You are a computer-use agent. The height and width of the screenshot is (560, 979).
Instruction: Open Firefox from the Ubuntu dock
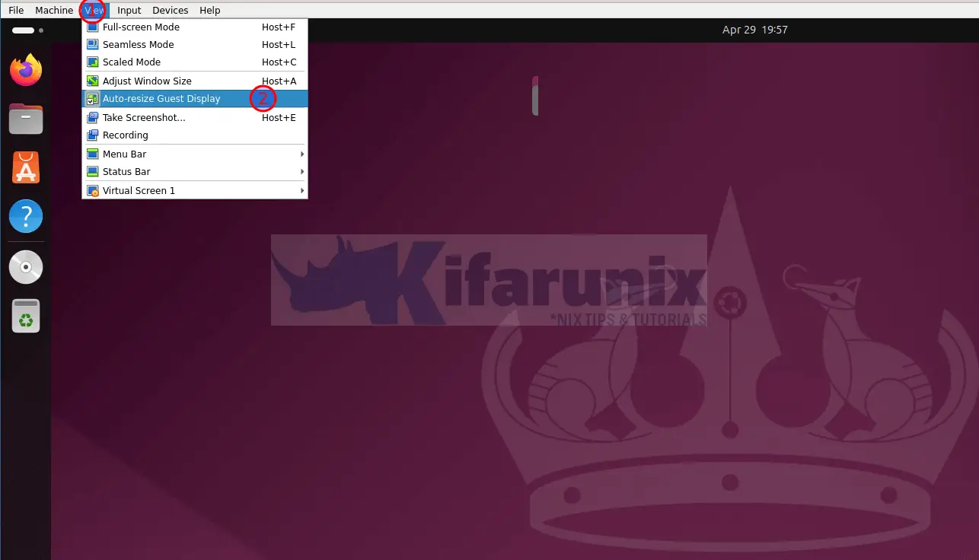(x=26, y=70)
